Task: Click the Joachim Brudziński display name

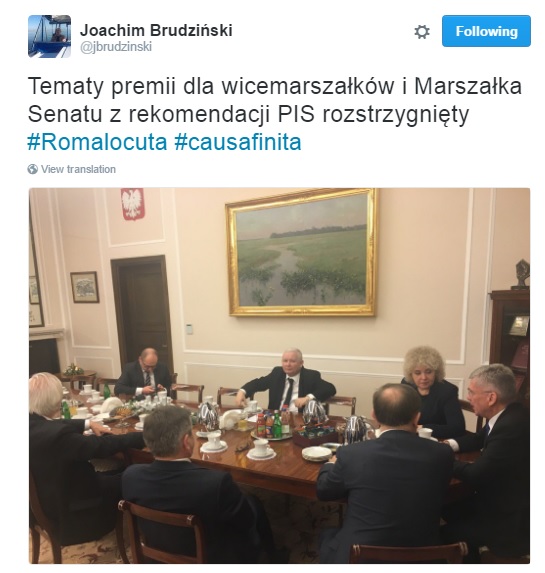Action: click(156, 30)
